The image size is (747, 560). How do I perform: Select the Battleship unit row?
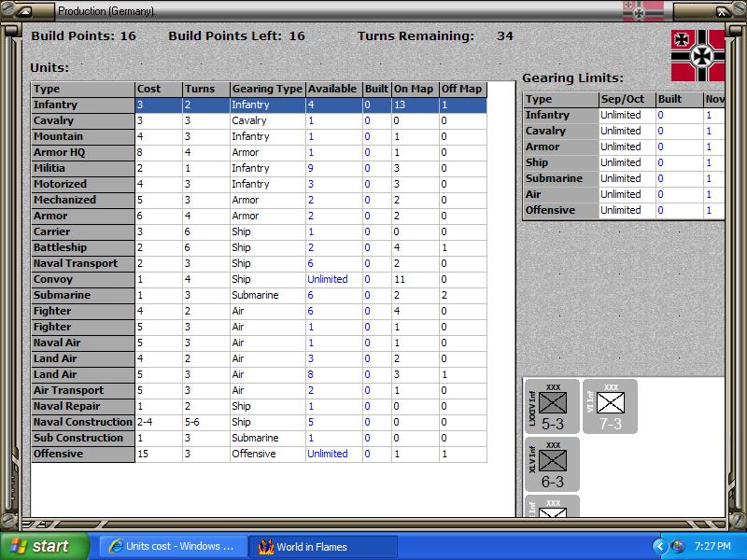pos(260,247)
